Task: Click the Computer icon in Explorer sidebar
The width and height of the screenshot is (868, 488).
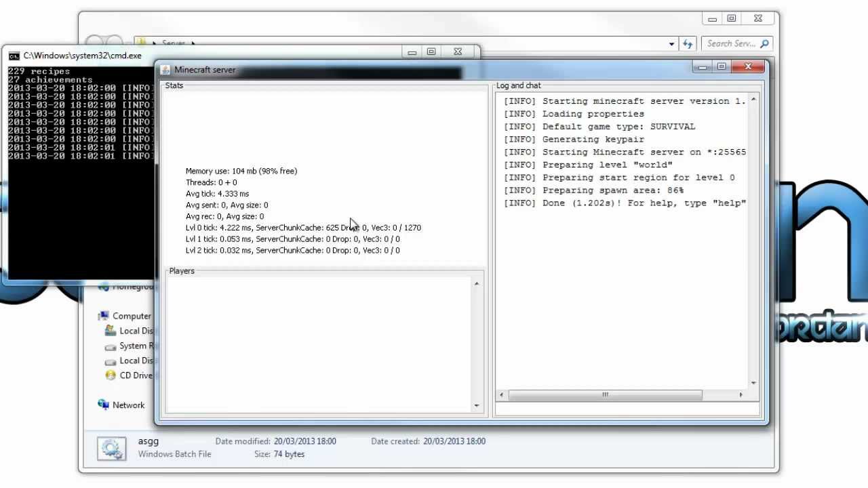Action: (104, 316)
